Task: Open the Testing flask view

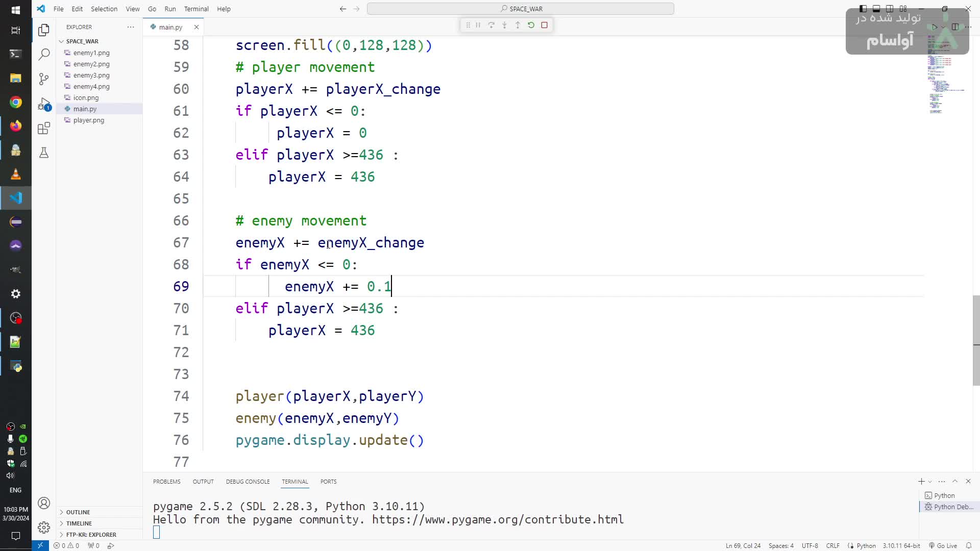Action: point(44,153)
